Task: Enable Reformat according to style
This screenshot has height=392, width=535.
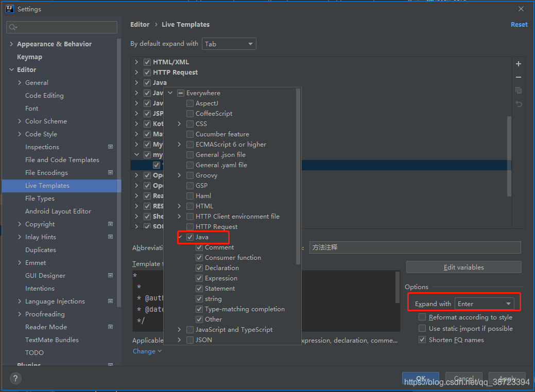Action: 422,317
